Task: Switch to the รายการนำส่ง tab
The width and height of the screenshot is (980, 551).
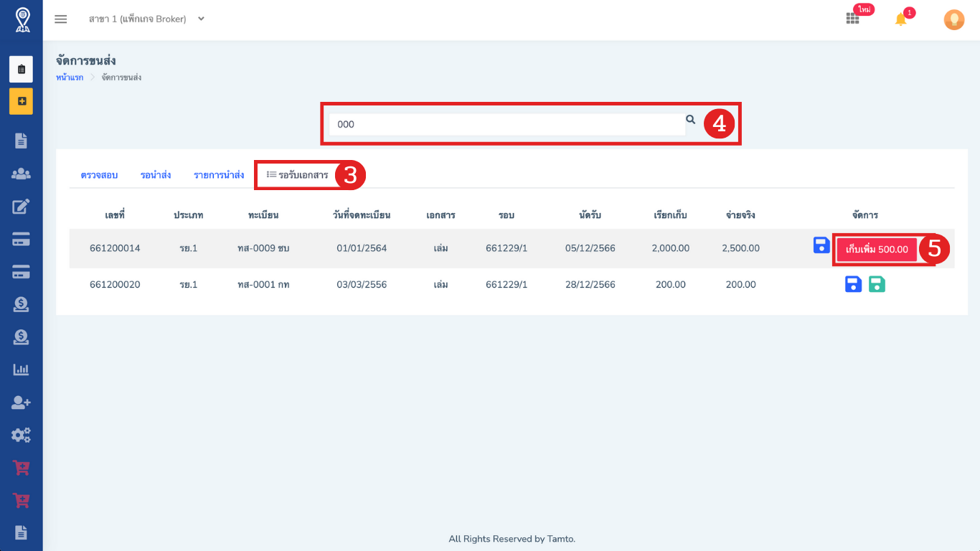Action: [x=219, y=175]
